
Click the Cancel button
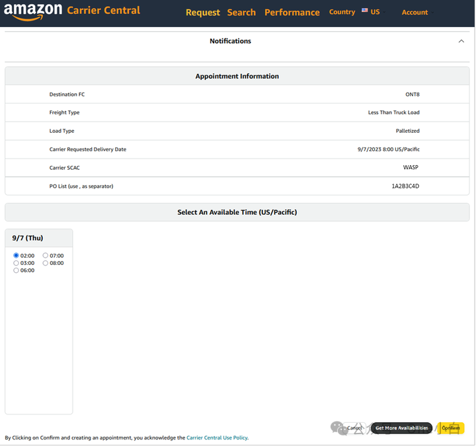pyautogui.click(x=354, y=428)
